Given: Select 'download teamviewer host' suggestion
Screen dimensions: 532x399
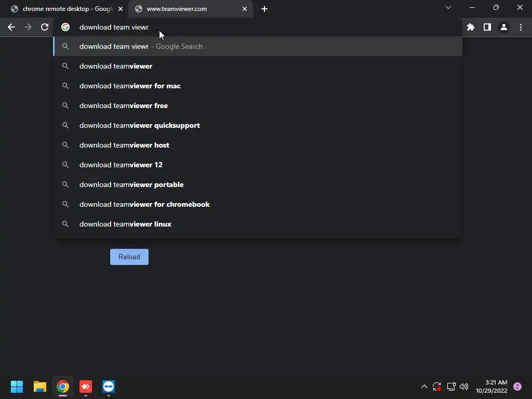Looking at the screenshot, I should point(258,145).
